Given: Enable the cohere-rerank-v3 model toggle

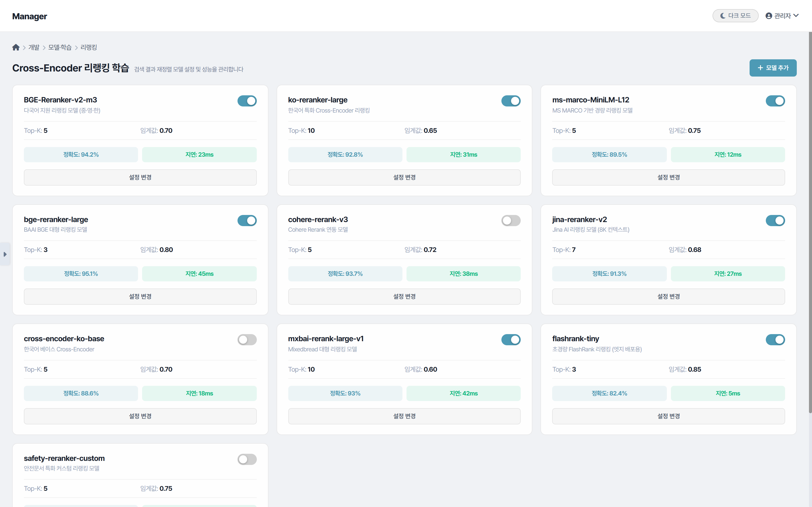Looking at the screenshot, I should pyautogui.click(x=511, y=220).
